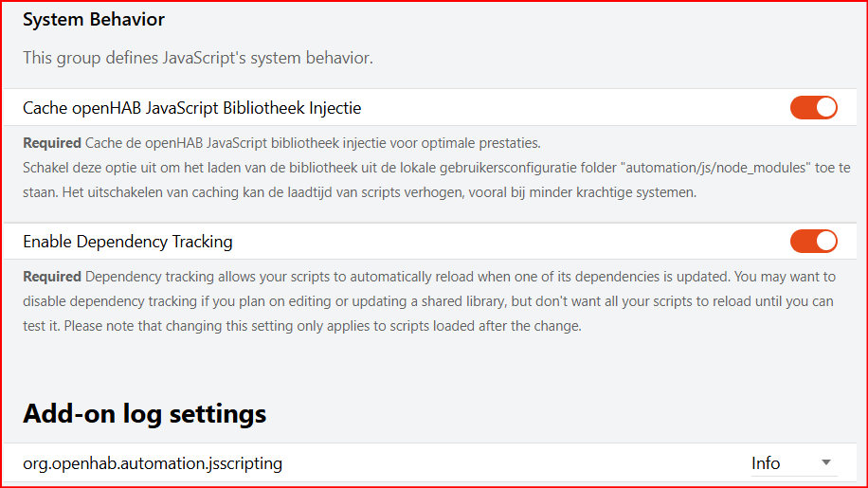Click the System Behavior heading
The image size is (868, 488).
point(94,20)
